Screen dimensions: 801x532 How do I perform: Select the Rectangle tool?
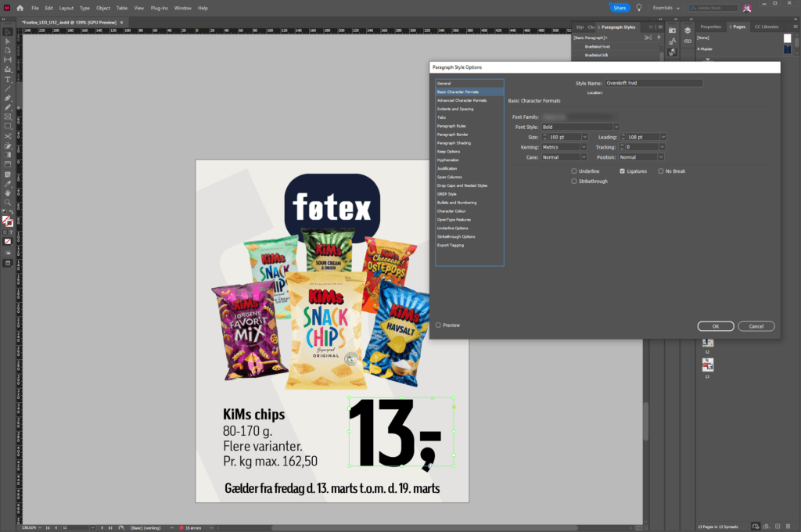8,126
